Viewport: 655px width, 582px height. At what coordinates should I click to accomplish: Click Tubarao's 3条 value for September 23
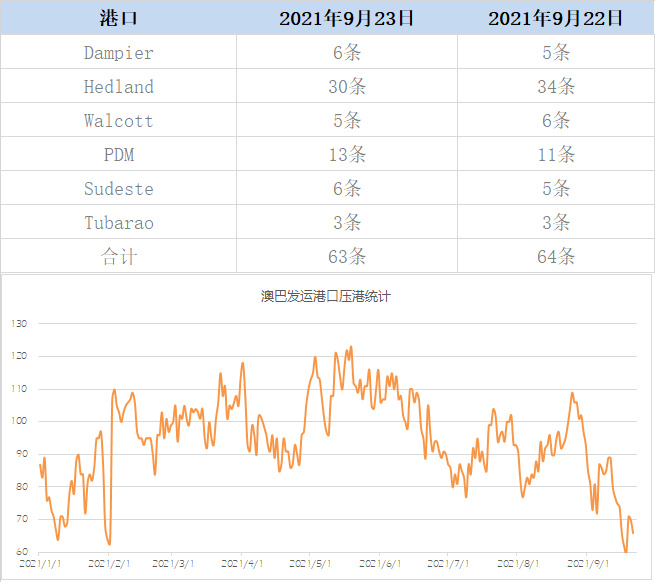click(x=347, y=223)
